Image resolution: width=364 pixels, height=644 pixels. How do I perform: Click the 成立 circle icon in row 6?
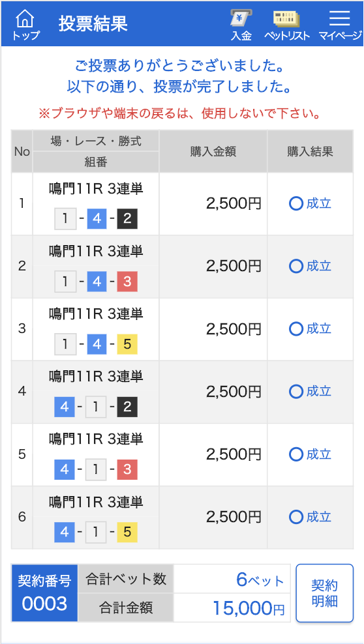296,517
